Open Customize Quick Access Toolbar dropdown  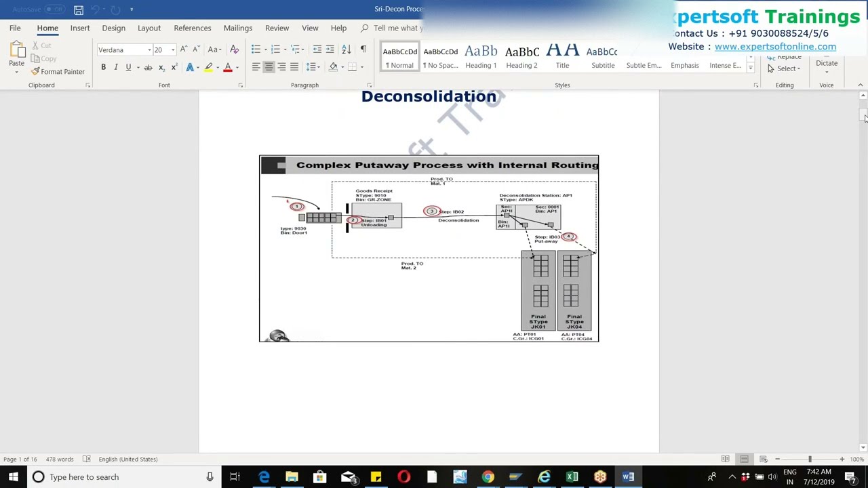(x=132, y=9)
